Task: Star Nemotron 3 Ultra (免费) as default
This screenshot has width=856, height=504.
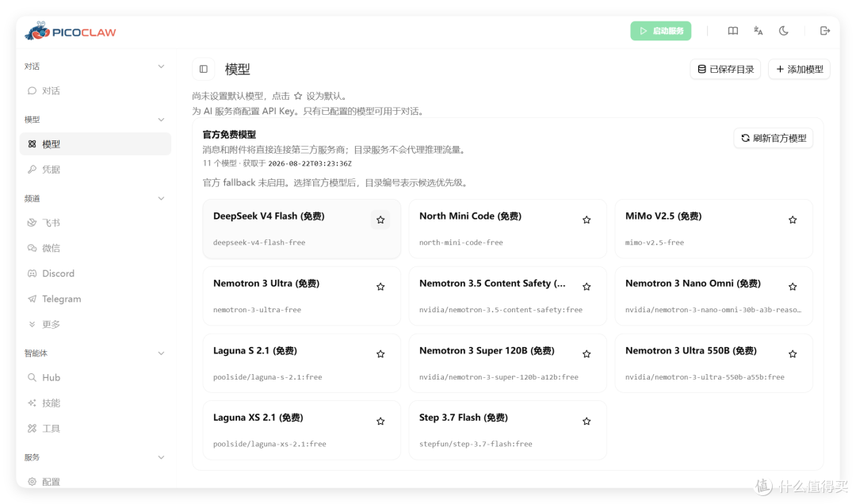Action: (x=380, y=287)
